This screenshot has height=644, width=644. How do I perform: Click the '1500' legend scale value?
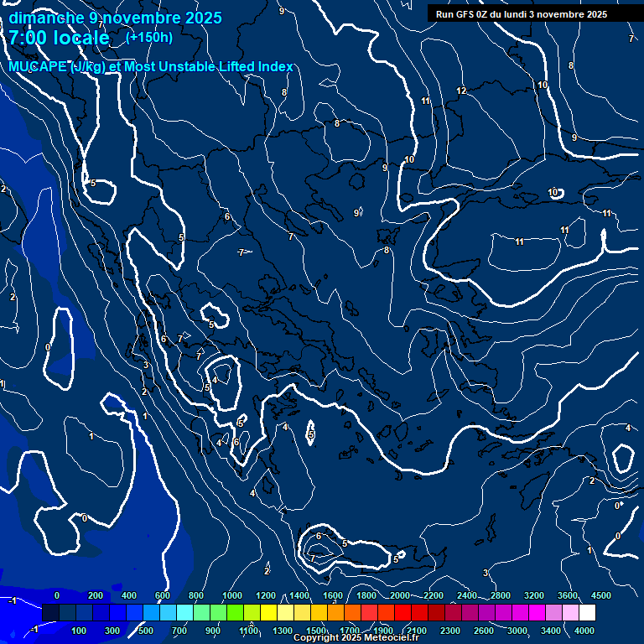pos(316,631)
